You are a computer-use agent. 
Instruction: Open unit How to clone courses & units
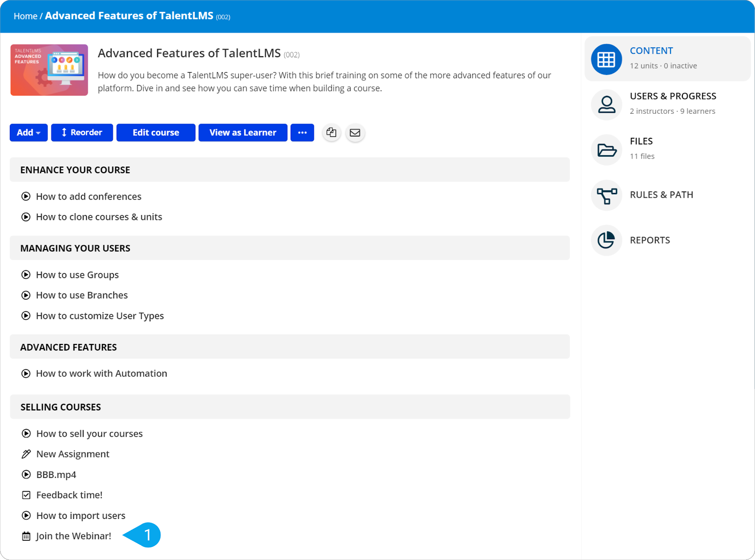99,217
